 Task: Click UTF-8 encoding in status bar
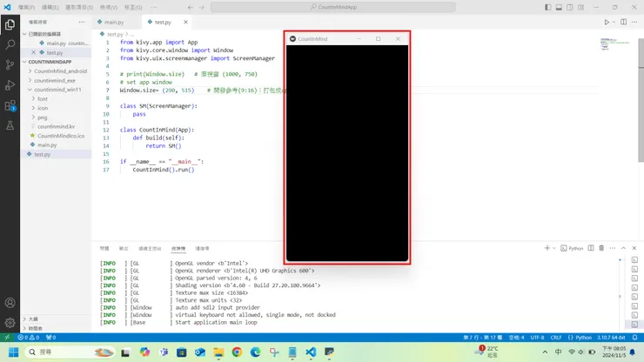pos(537,337)
